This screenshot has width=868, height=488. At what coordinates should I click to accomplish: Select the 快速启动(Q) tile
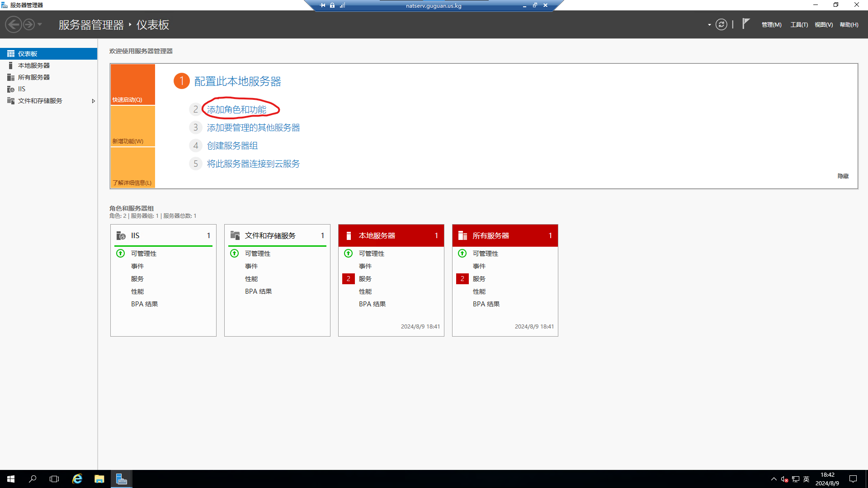point(133,84)
